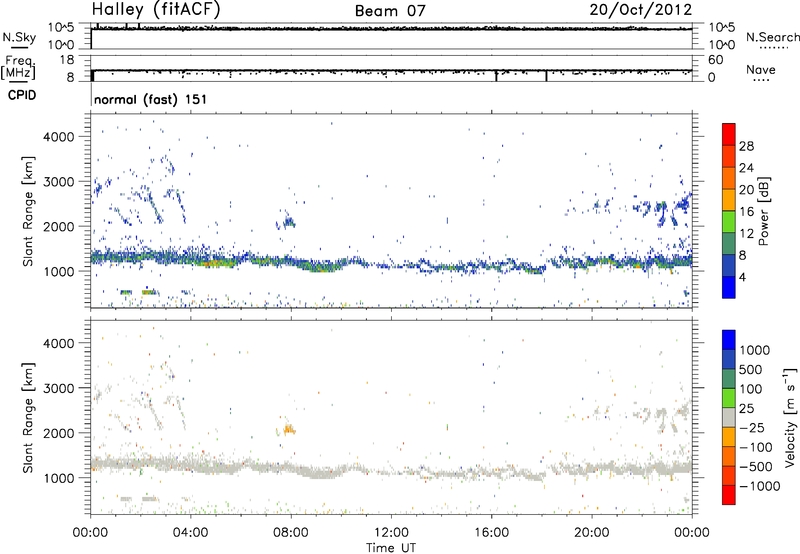Viewport: 800px width, 554px height.
Task: Select the gray -25 to 25 velocity swatch
Action: (x=729, y=417)
